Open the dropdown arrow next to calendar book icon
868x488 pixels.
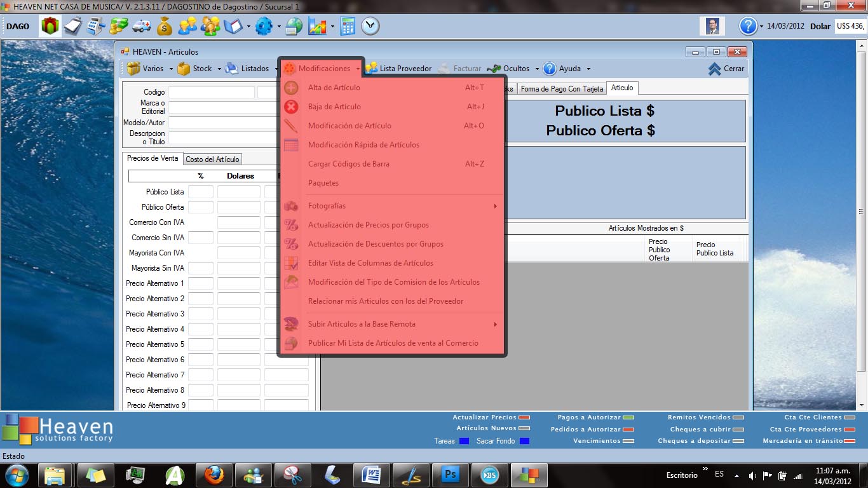pyautogui.click(x=248, y=26)
